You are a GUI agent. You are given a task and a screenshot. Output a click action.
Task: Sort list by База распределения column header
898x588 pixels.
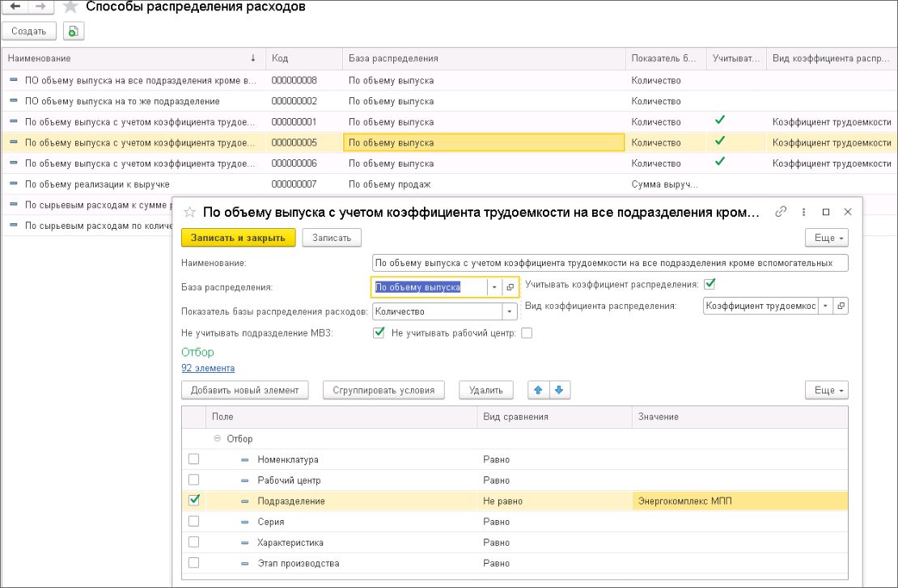(484, 58)
